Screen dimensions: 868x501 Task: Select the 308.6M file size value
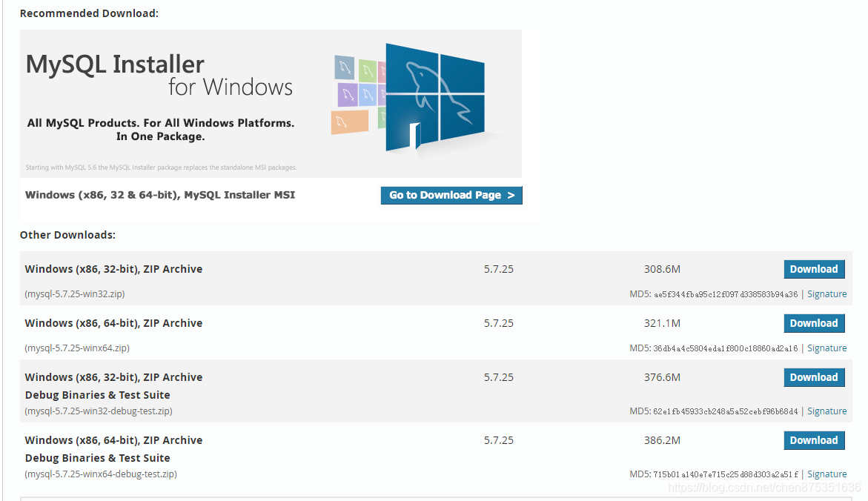tap(662, 269)
